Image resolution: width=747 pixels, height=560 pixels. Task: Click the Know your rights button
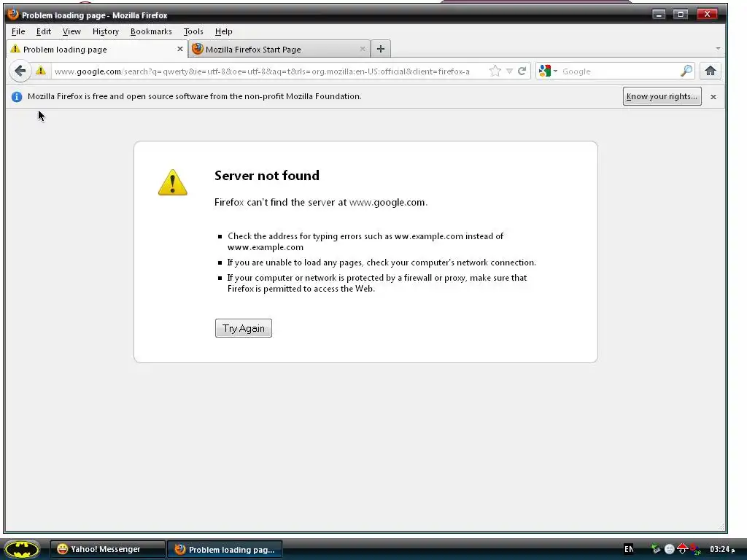[662, 96]
